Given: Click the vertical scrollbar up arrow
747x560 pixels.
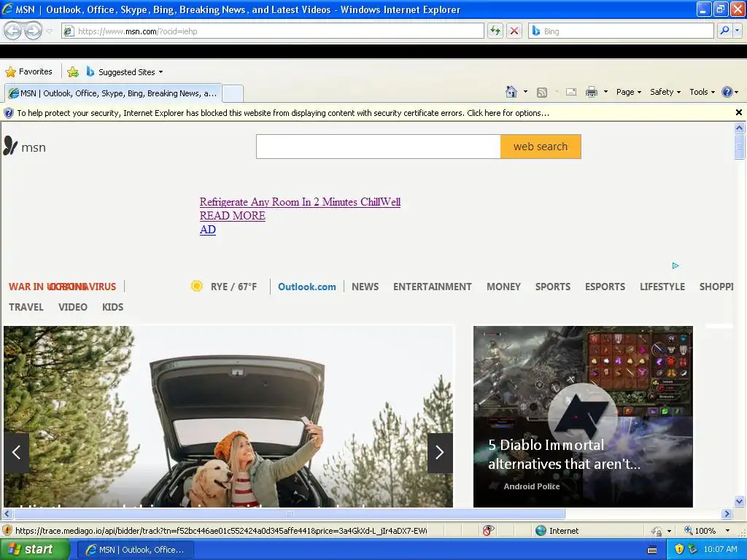Looking at the screenshot, I should tap(739, 128).
